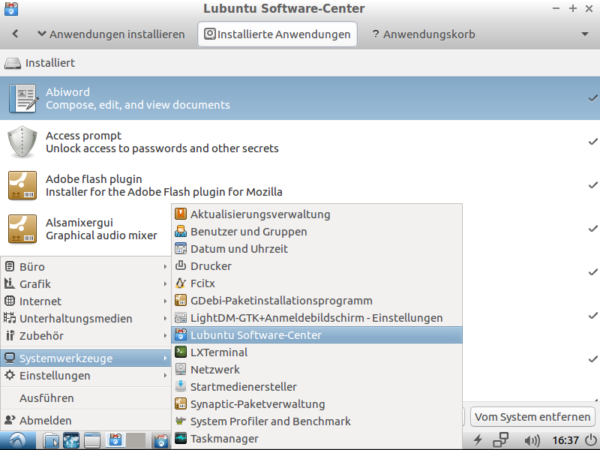This screenshot has height=450, width=600.
Task: Click the show desktop icon on the taskbar
Action: [x=92, y=441]
